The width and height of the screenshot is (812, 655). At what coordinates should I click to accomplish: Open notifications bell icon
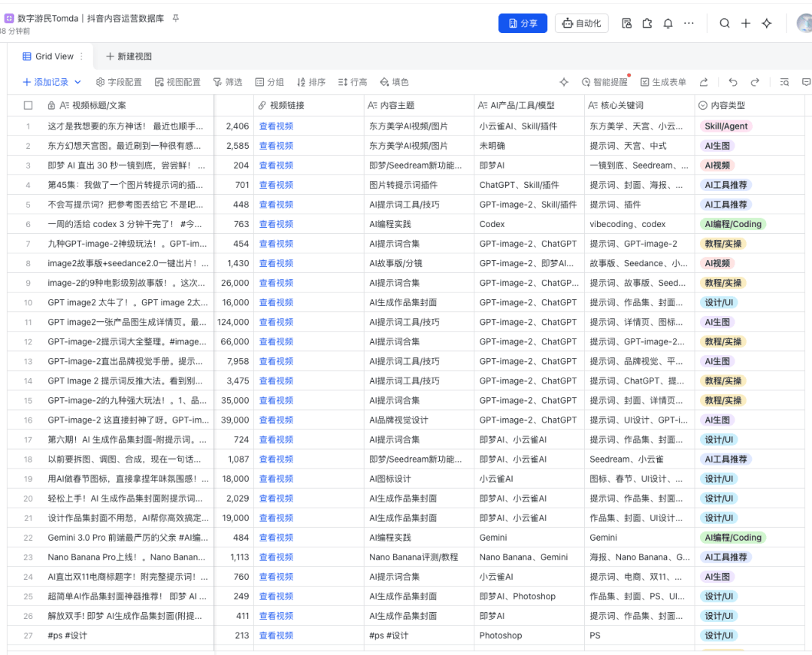tap(668, 23)
